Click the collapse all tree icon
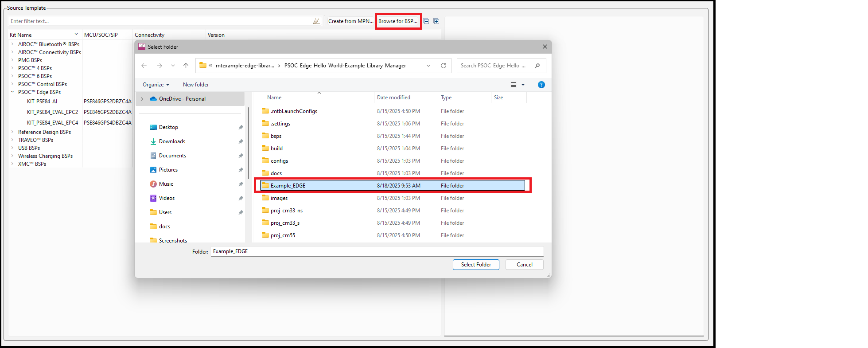The image size is (868, 348). click(426, 21)
